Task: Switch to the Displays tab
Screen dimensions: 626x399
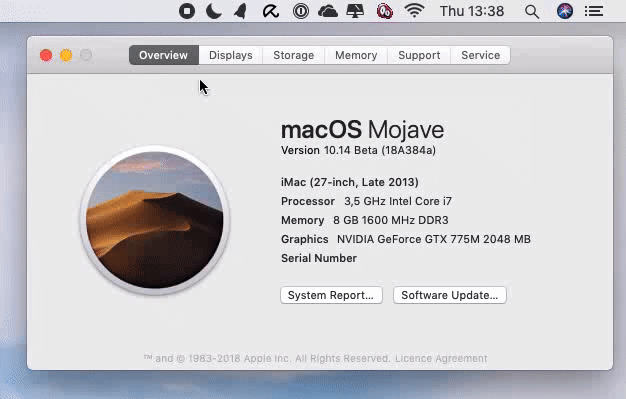Action: click(x=231, y=55)
